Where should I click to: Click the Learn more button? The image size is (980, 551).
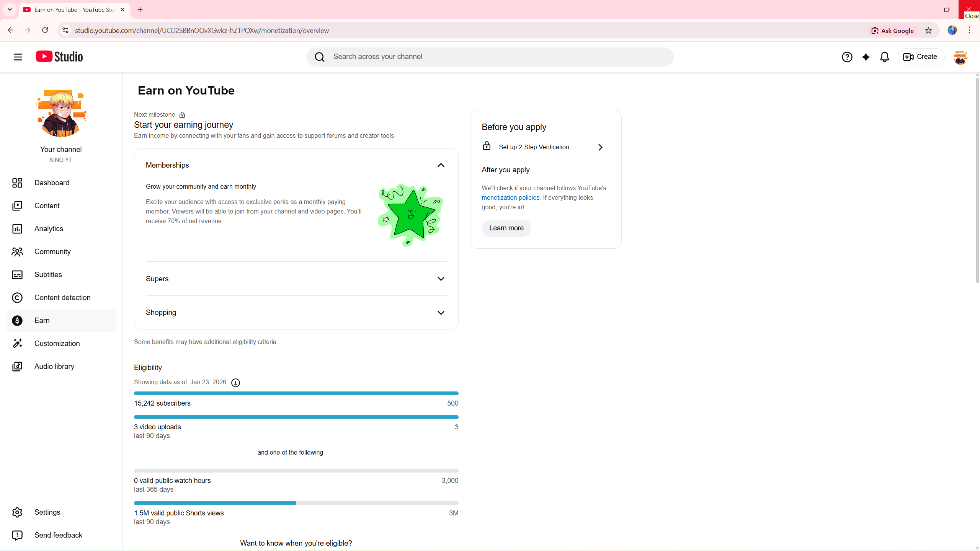pos(506,228)
